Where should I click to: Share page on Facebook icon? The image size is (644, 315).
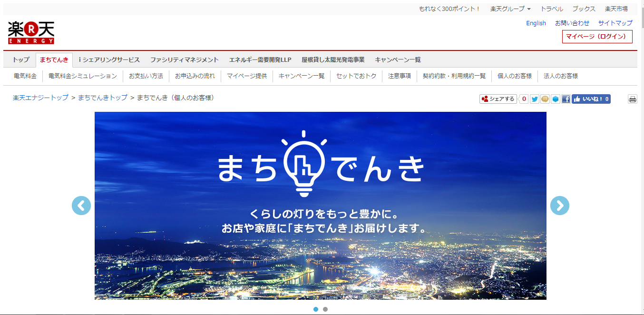pyautogui.click(x=566, y=99)
